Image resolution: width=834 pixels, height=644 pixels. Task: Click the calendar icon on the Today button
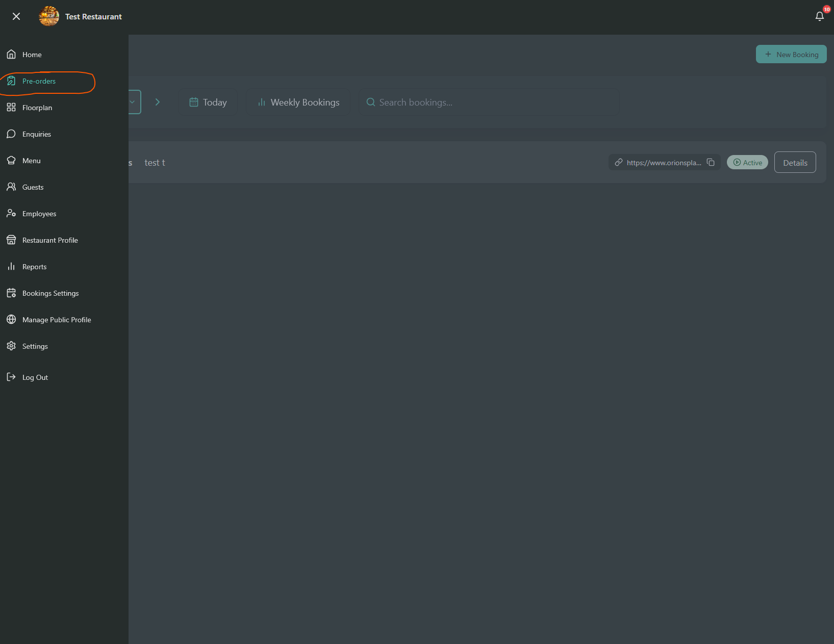tap(194, 102)
